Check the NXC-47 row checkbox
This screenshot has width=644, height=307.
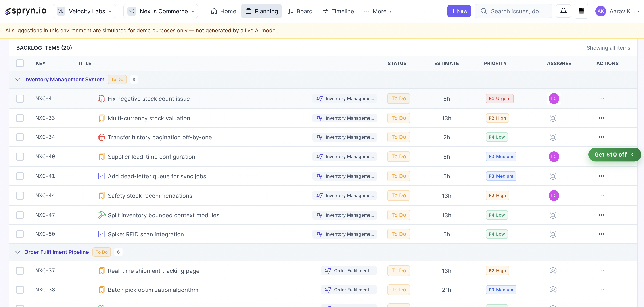20,215
